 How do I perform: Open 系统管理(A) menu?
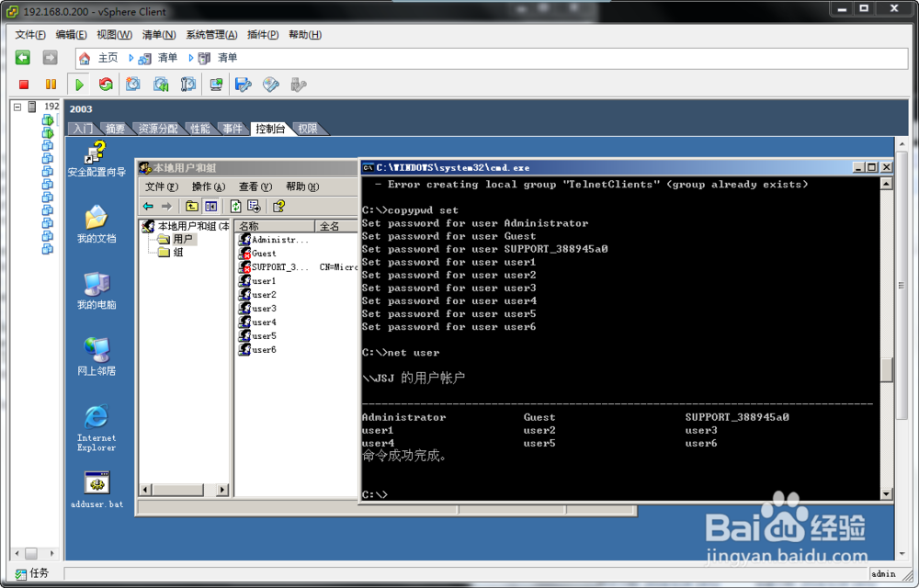(x=211, y=35)
